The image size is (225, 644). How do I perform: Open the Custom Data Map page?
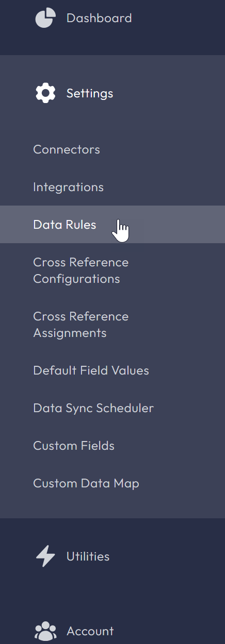coord(86,483)
